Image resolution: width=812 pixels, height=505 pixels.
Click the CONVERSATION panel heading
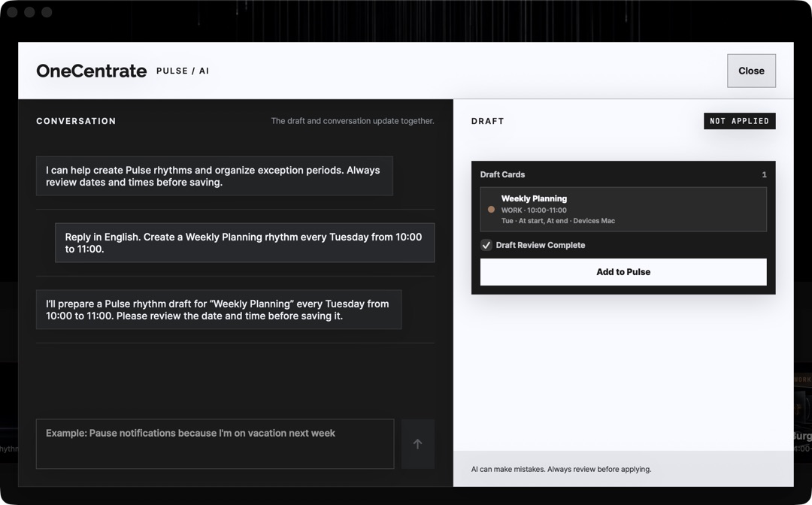(76, 121)
